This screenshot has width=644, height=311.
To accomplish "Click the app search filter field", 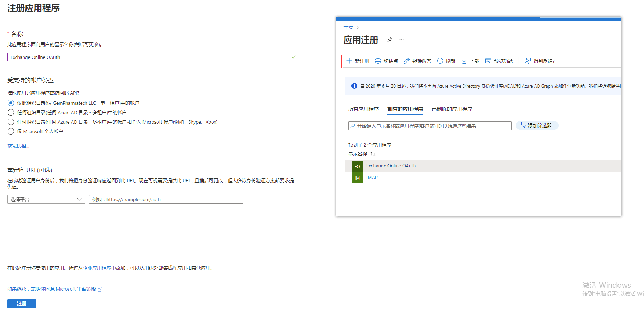I will tap(430, 126).
